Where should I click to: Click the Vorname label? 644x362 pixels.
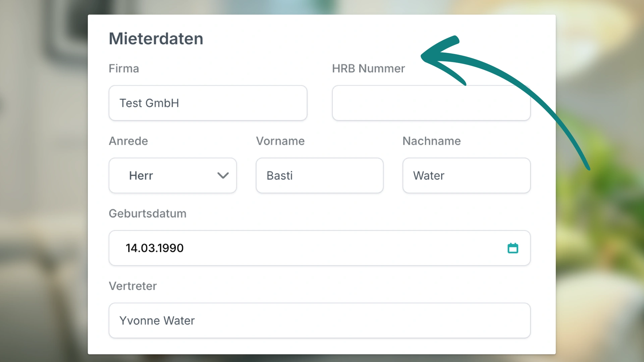[x=280, y=141]
